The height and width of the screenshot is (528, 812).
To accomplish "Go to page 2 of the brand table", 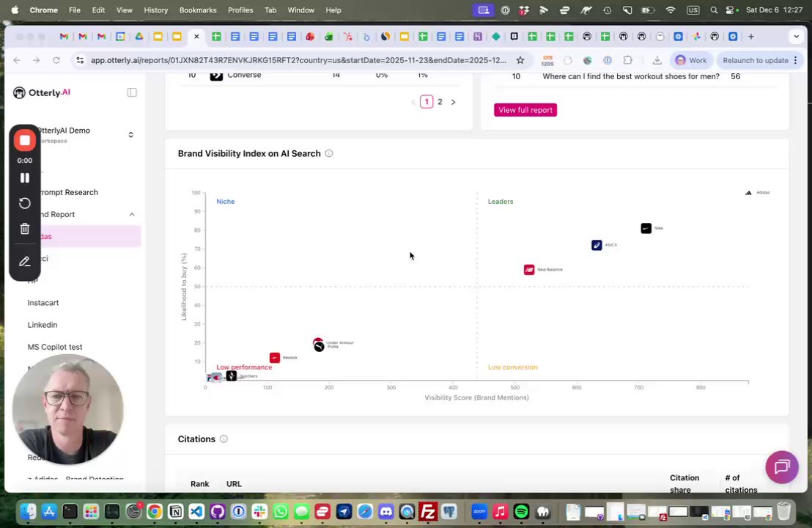I will point(440,102).
